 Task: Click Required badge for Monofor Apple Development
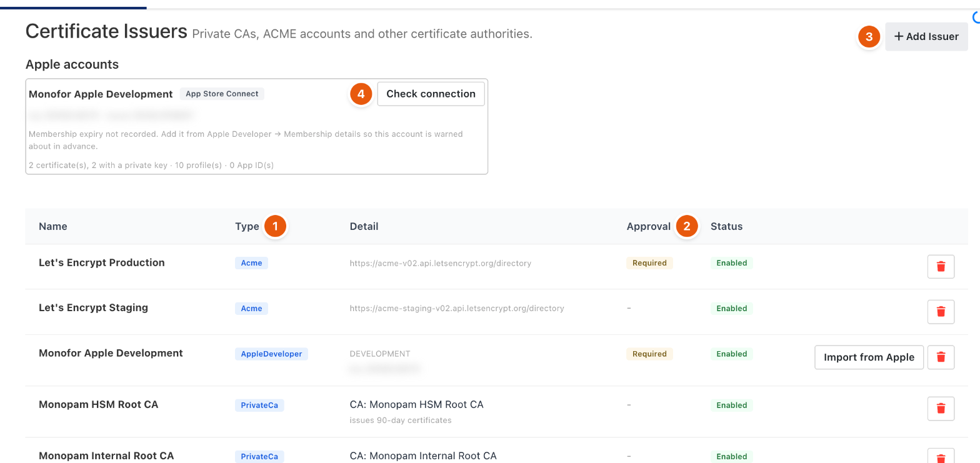[x=649, y=354]
